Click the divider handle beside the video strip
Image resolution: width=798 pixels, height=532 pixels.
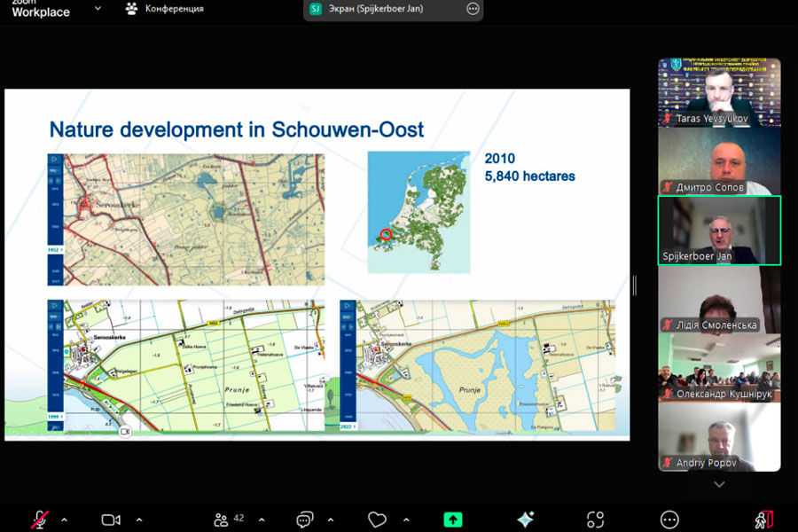(635, 285)
